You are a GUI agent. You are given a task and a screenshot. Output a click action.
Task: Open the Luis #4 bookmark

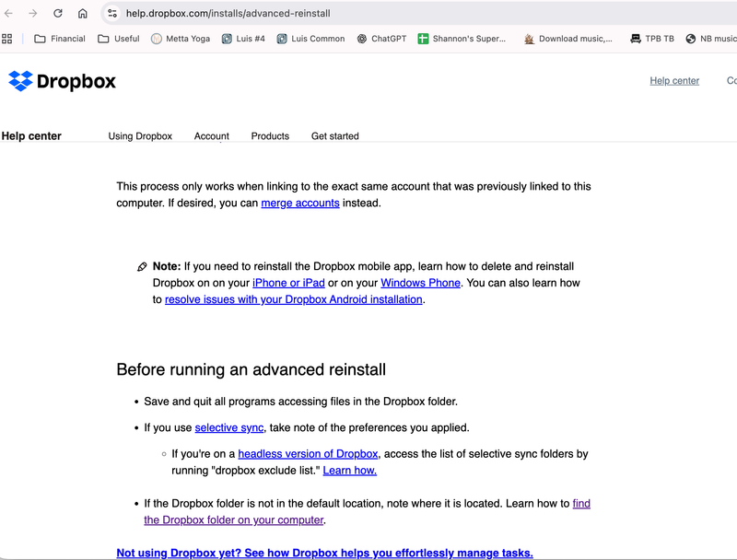point(243,39)
